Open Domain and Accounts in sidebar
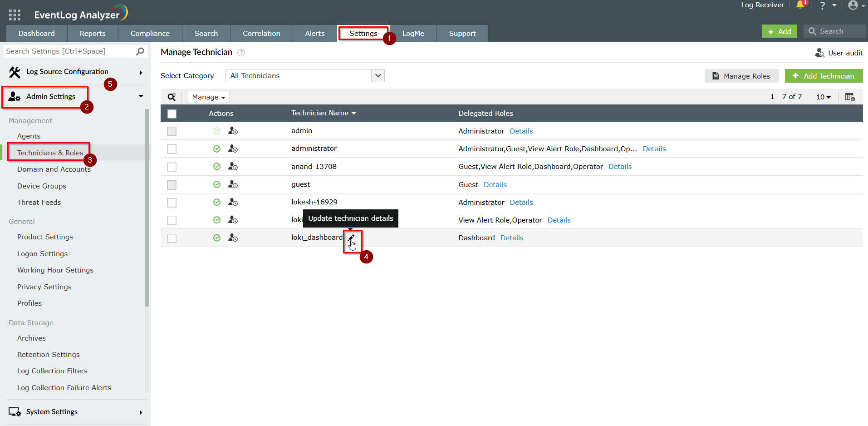 54,169
